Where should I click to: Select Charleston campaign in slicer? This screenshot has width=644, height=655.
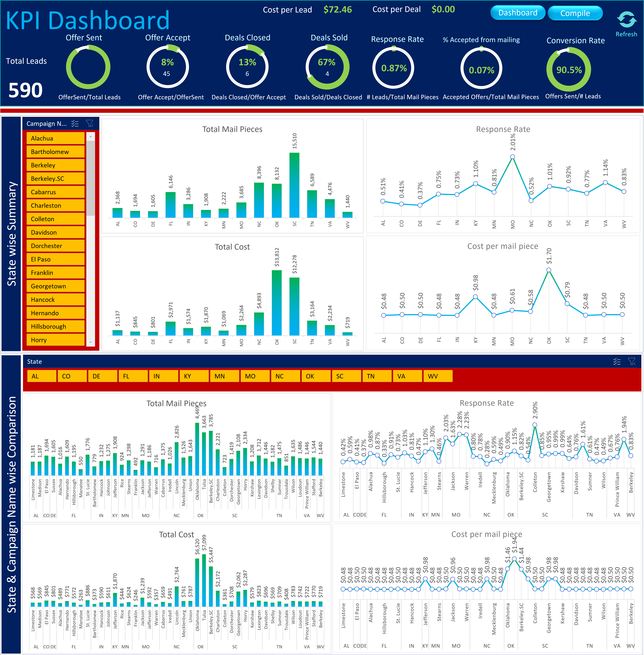(x=55, y=206)
